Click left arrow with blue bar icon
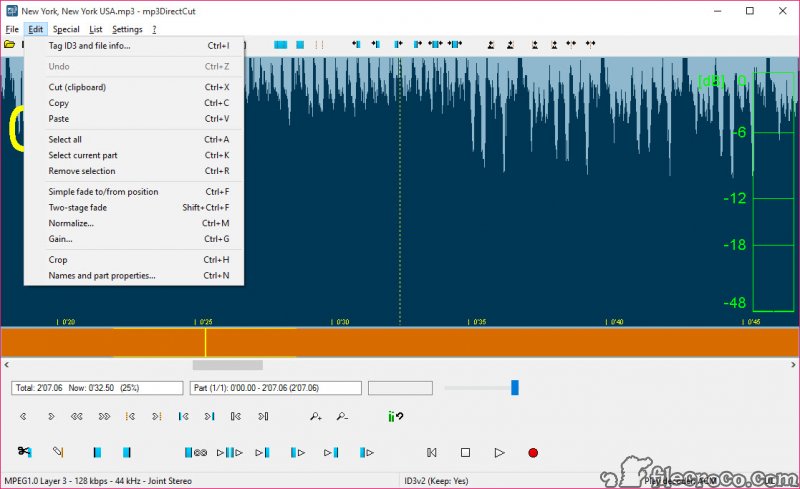The height and width of the screenshot is (489, 800). pos(184,417)
